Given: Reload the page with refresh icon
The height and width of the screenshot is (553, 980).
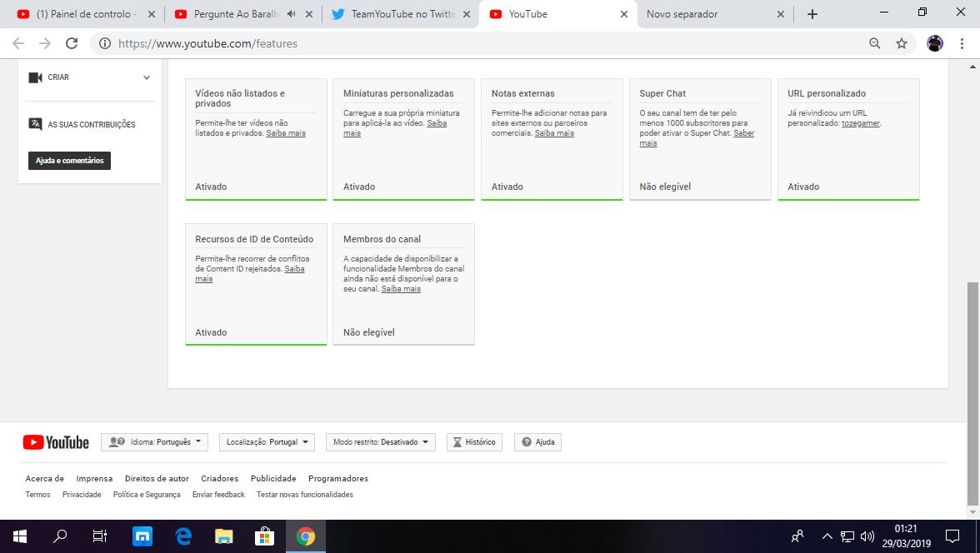Looking at the screenshot, I should point(72,43).
